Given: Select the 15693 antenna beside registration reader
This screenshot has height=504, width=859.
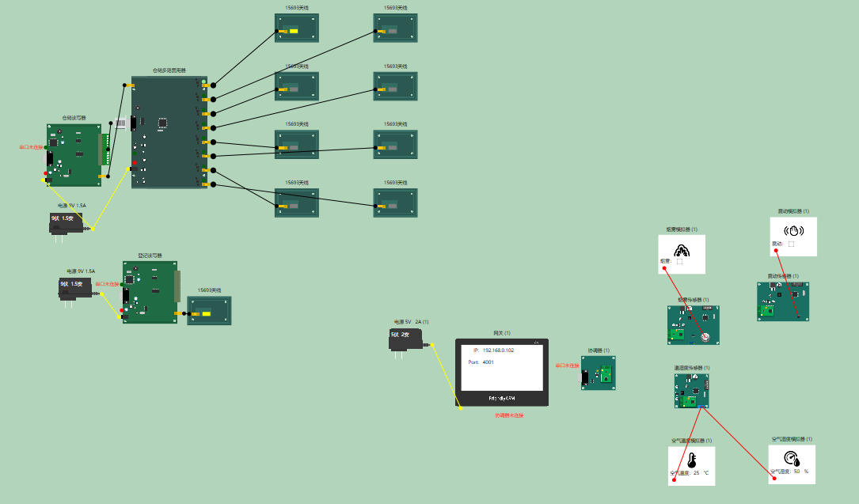Looking at the screenshot, I should [x=209, y=310].
